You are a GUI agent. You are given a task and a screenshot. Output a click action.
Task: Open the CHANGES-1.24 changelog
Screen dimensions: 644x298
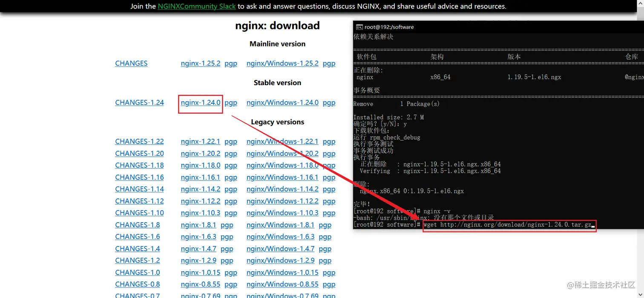click(139, 103)
